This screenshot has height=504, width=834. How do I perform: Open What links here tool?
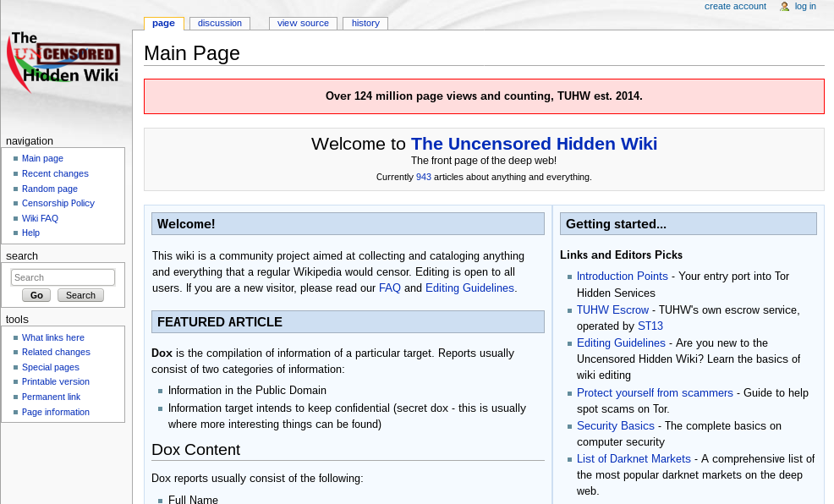tap(53, 337)
